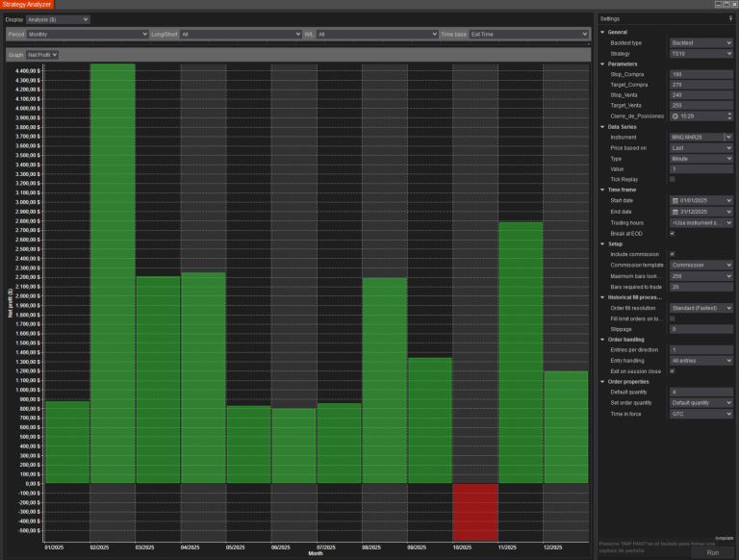Image resolution: width=739 pixels, height=560 pixels.
Task: Click the Stop_Compra value field
Action: coord(701,74)
